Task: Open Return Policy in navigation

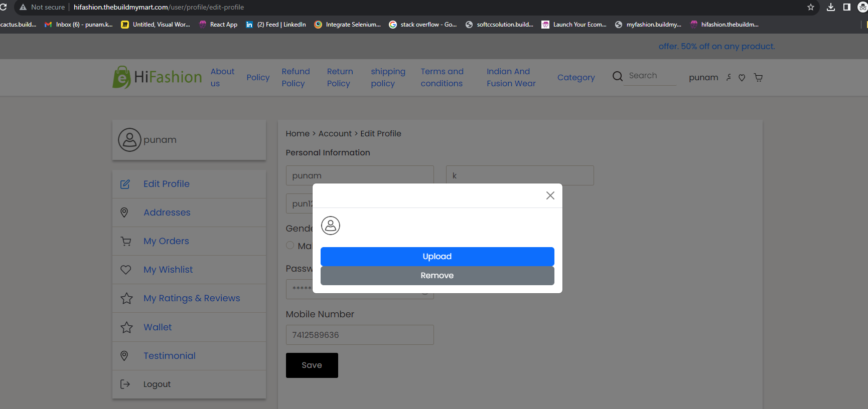Action: pyautogui.click(x=340, y=78)
